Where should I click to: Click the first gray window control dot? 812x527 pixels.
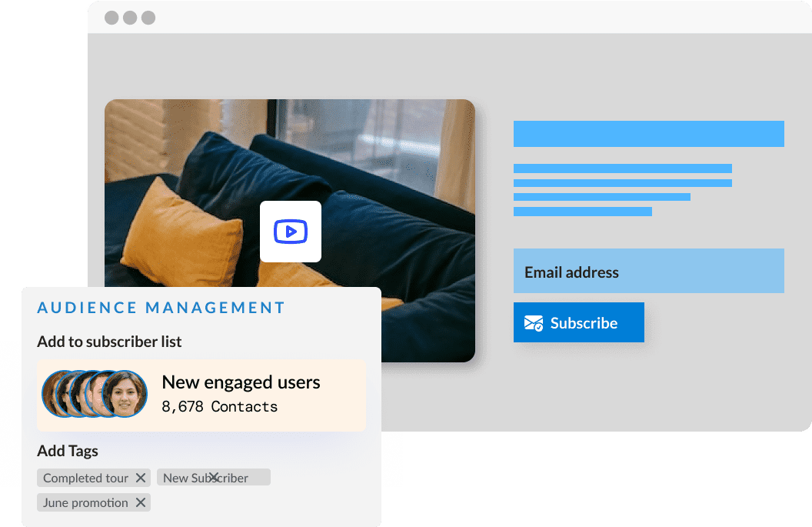(x=111, y=18)
